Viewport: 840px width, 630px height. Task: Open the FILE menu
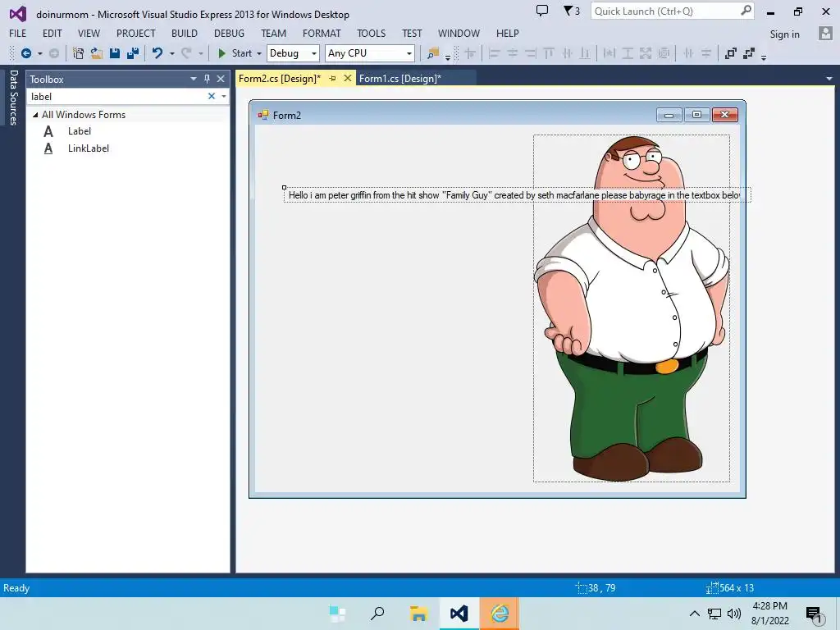coord(18,33)
